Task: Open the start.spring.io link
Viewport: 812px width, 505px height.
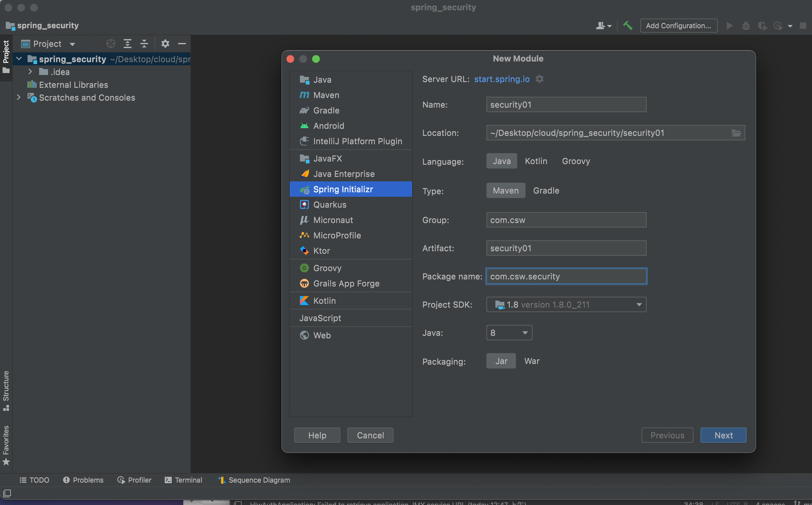Action: [502, 79]
